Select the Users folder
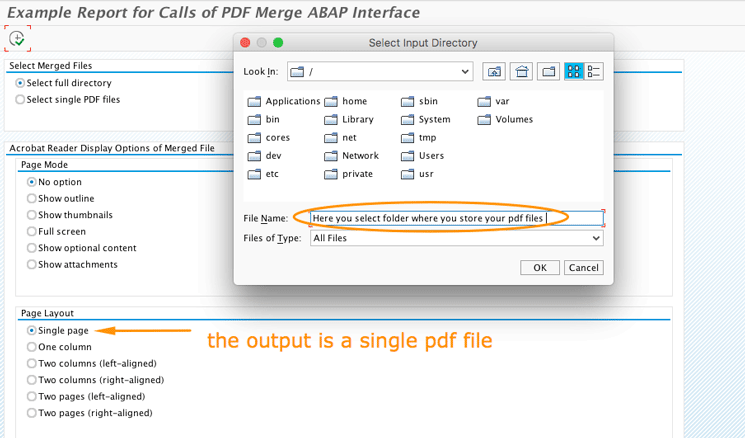This screenshot has width=745, height=438. tap(422, 156)
